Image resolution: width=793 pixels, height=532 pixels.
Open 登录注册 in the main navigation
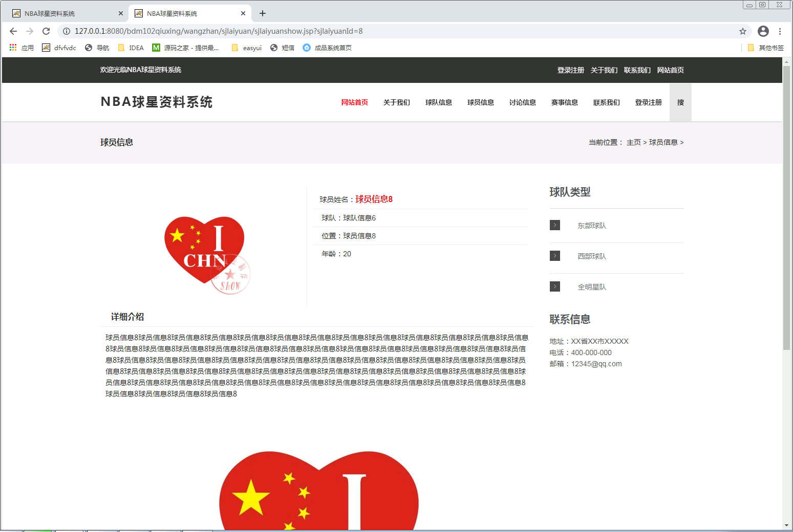tap(649, 102)
